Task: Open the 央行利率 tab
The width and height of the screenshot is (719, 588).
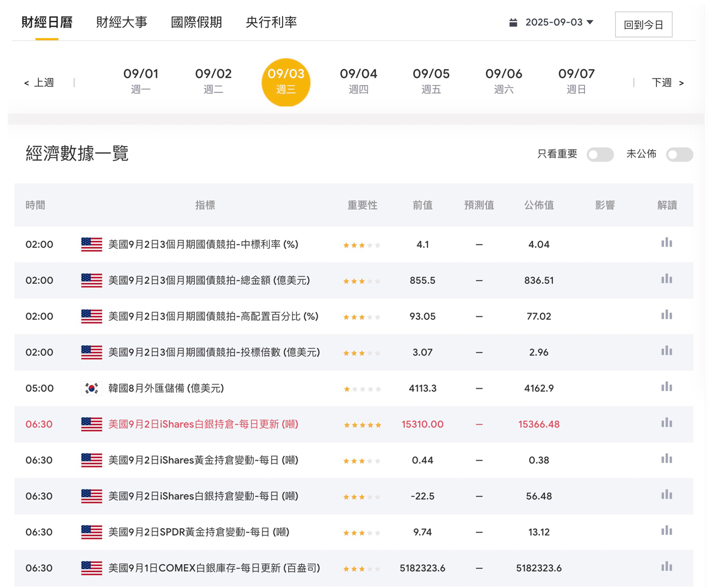Action: 271,22
